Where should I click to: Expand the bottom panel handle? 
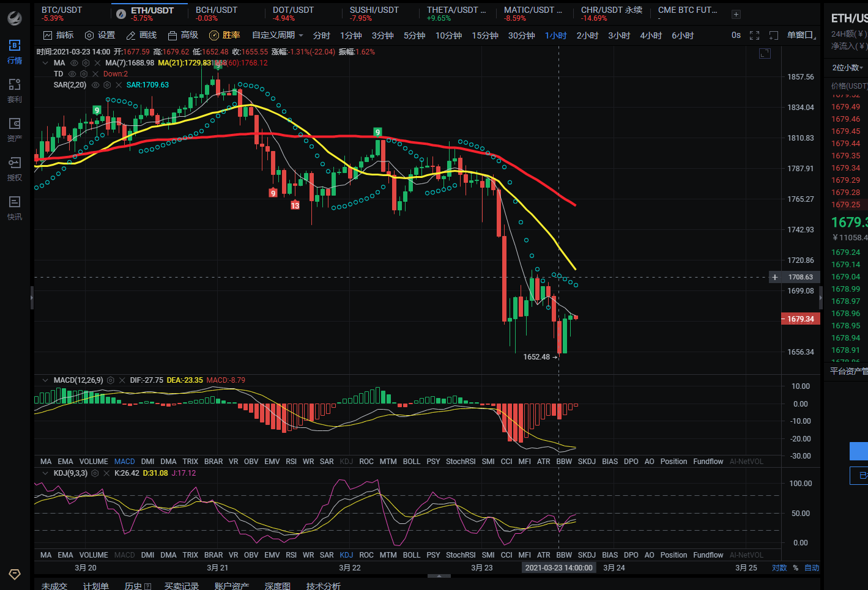[x=439, y=576]
